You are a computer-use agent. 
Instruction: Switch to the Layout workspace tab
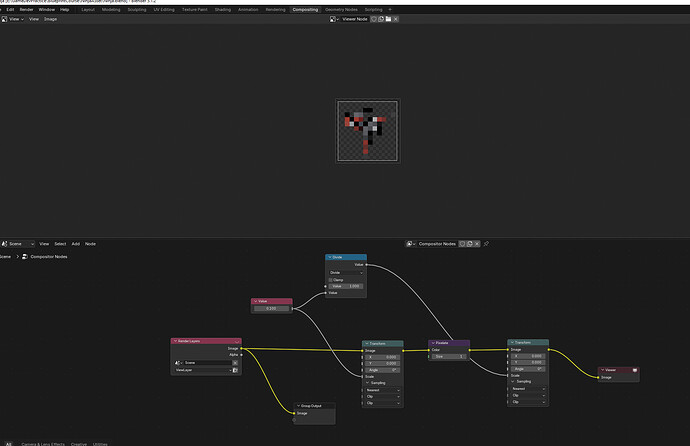88,9
